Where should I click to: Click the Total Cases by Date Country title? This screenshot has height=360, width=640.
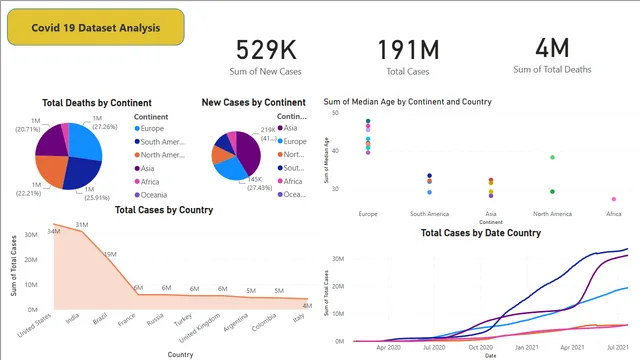pyautogui.click(x=481, y=233)
